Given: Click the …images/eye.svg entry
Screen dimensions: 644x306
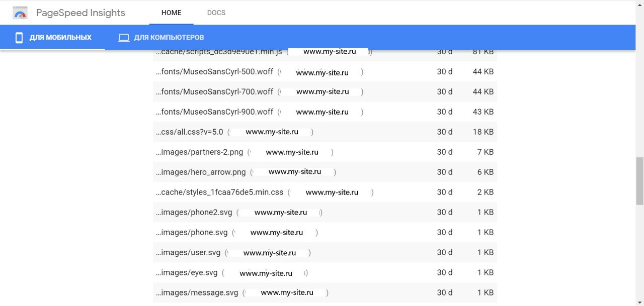Looking at the screenshot, I should pos(187,272).
